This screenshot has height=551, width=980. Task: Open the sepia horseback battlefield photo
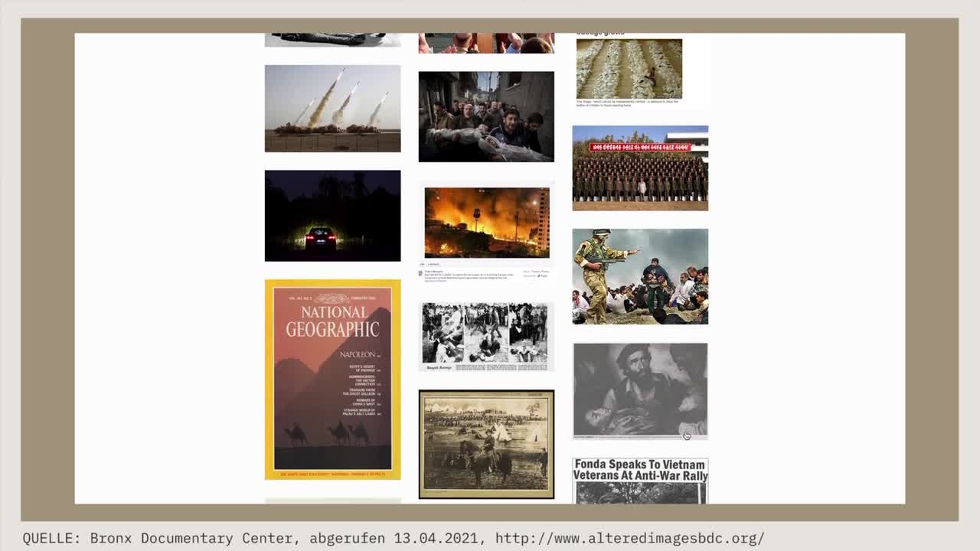(486, 444)
